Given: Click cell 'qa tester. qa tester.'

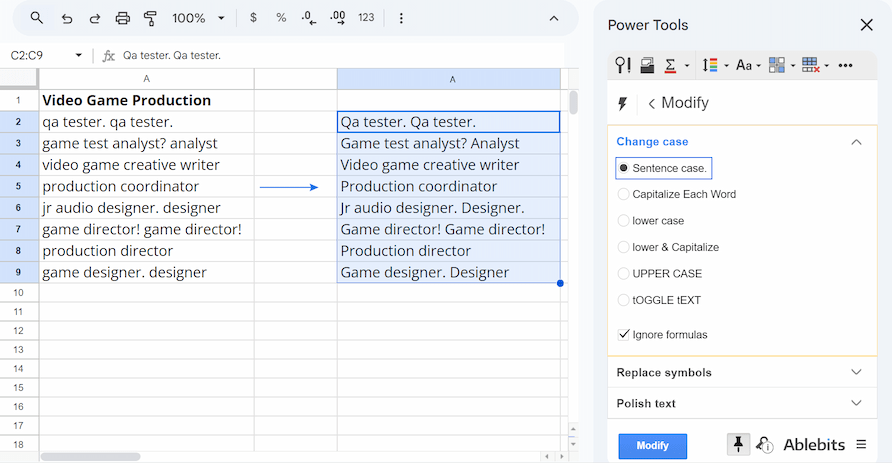Looking at the screenshot, I should point(146,122).
